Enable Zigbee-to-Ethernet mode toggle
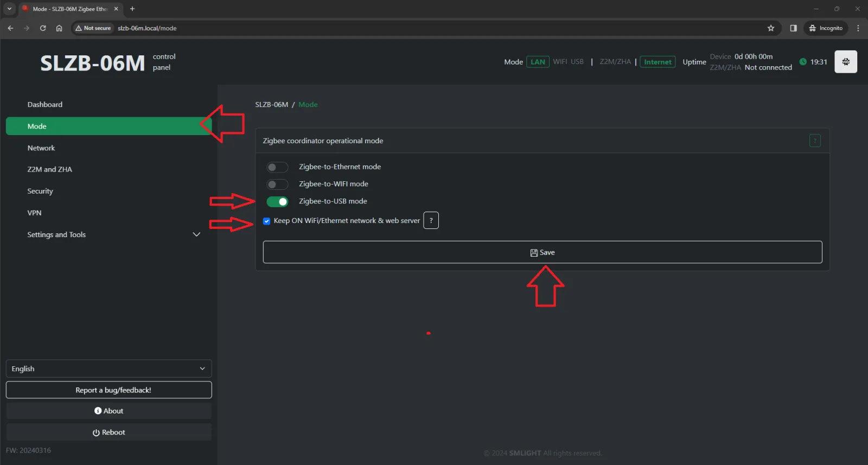Image resolution: width=868 pixels, height=465 pixels. (x=277, y=167)
